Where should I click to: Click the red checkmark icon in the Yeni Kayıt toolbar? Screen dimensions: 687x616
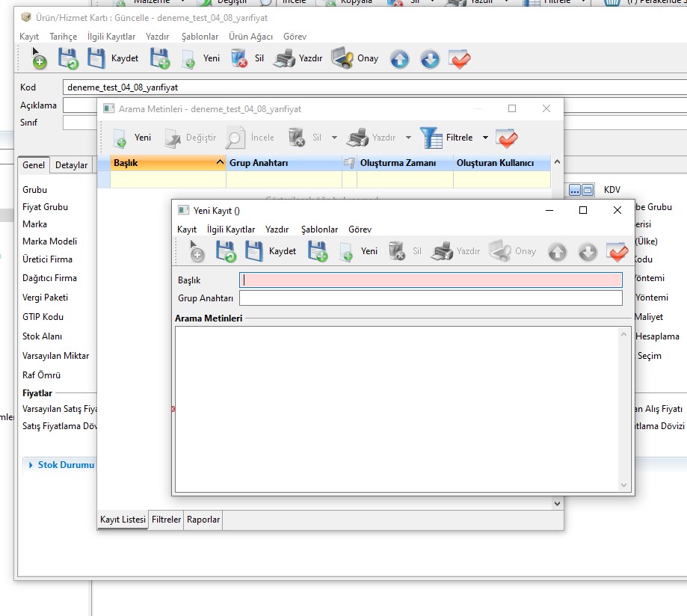(x=617, y=252)
